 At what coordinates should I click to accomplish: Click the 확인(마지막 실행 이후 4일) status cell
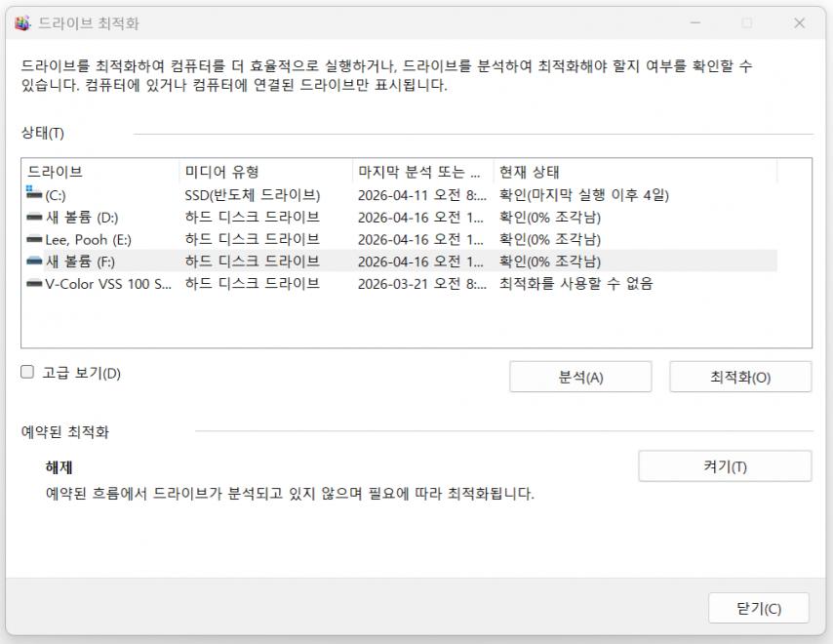583,195
